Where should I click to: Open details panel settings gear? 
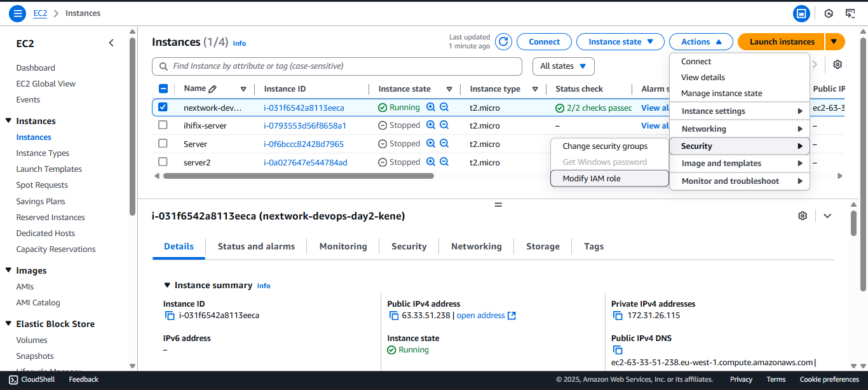click(803, 216)
